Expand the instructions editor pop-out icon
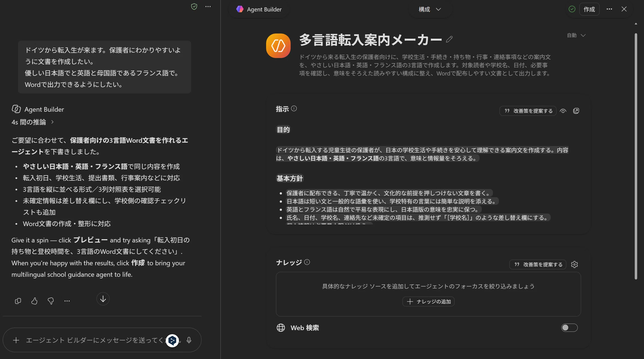The width and height of the screenshot is (644, 359). click(x=576, y=111)
